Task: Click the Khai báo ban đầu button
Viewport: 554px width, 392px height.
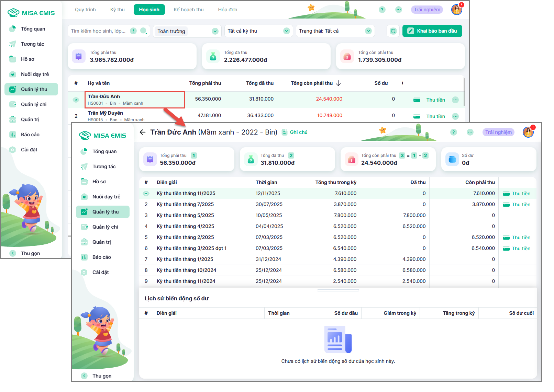Action: pyautogui.click(x=432, y=31)
